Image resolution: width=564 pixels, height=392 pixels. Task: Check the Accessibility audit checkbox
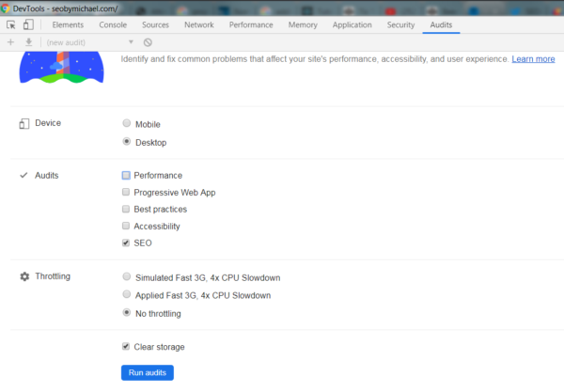coord(126,226)
